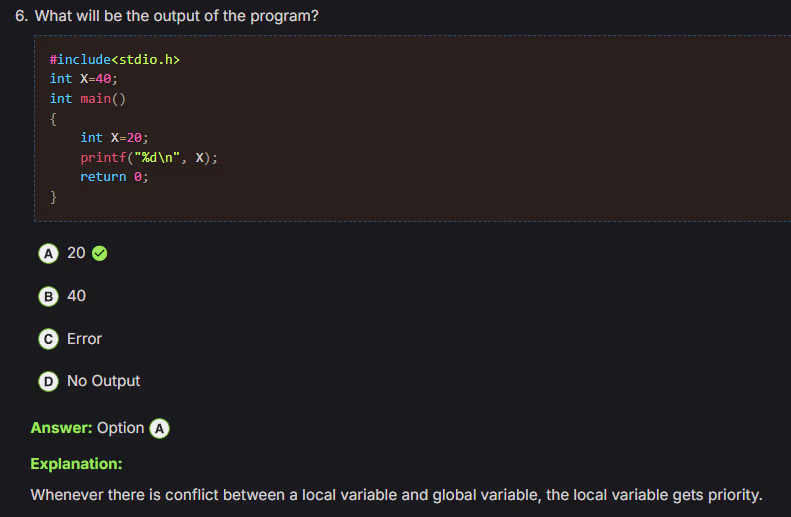This screenshot has width=791, height=517.
Task: Select the option C circle badge
Action: pos(48,339)
